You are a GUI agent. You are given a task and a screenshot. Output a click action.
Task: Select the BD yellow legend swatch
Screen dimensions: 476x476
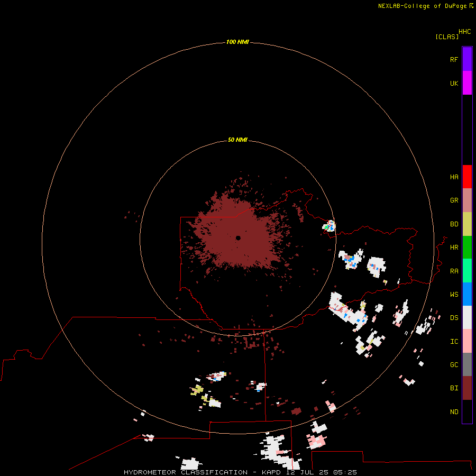coord(467,224)
